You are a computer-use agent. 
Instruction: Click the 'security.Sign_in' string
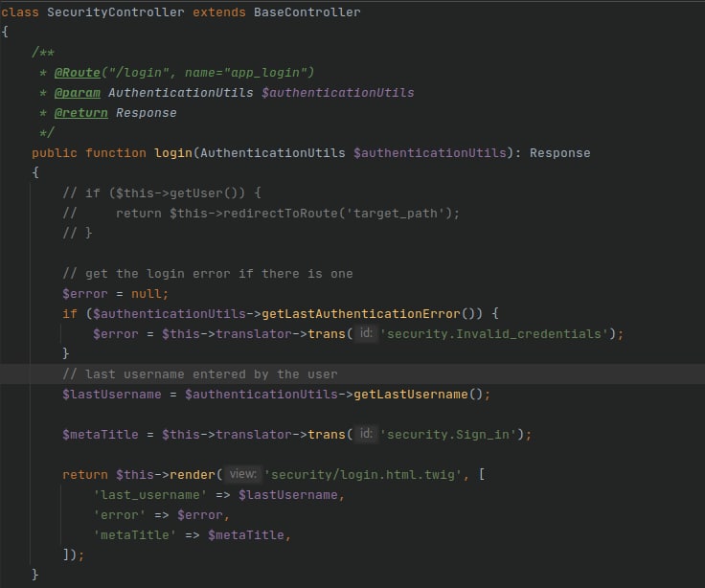coord(448,435)
